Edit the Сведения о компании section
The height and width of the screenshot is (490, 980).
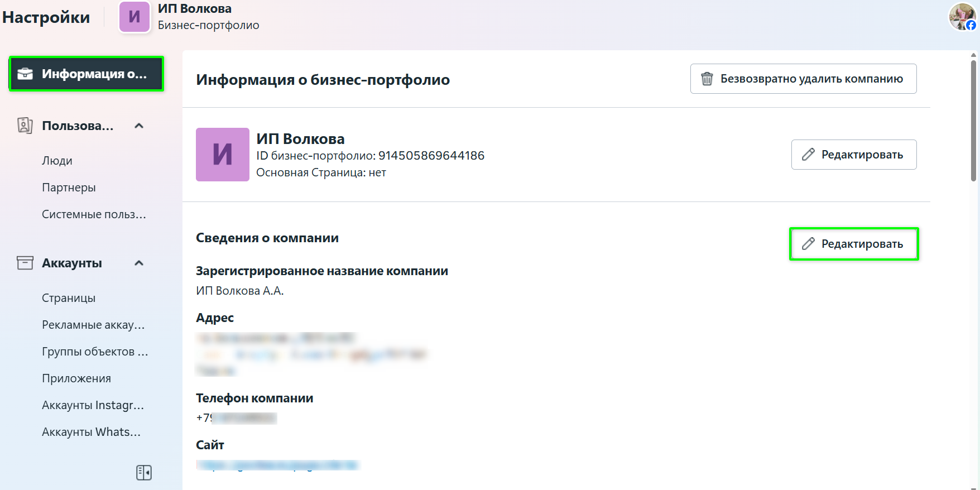[x=853, y=244]
